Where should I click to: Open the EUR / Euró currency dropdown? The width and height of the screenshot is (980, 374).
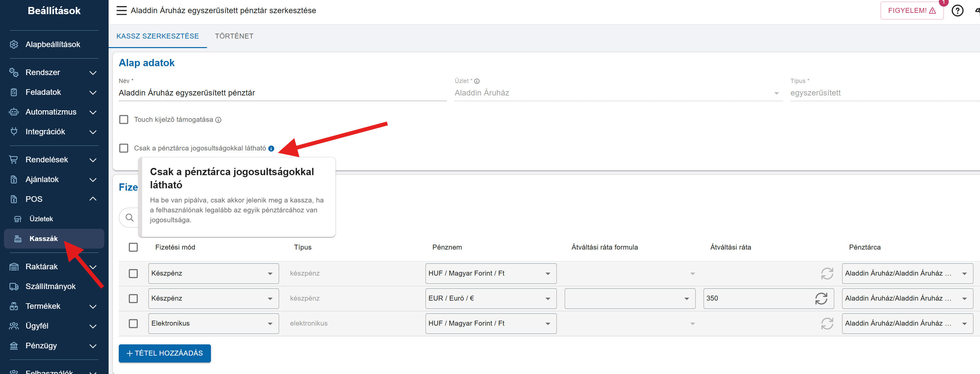point(490,299)
